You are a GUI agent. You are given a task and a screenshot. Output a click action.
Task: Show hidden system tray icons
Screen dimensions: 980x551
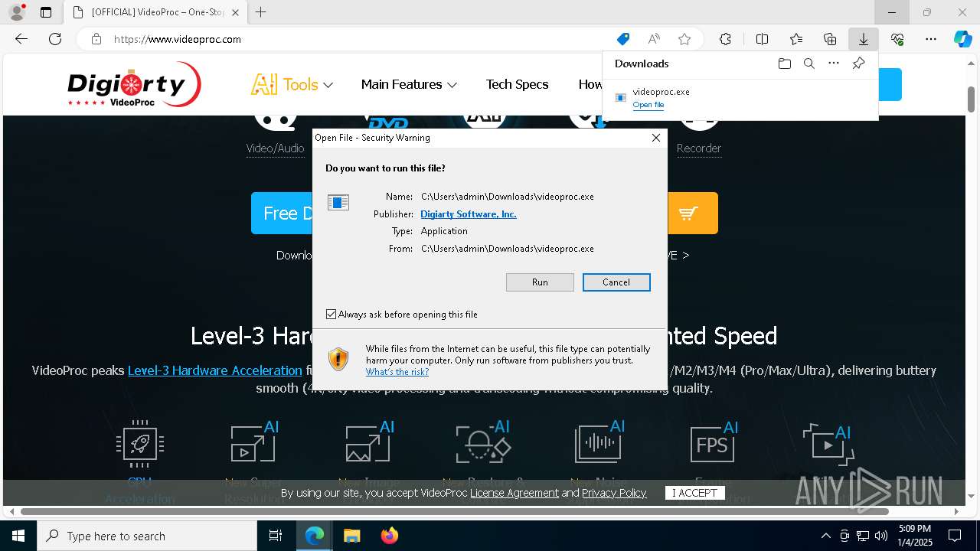click(825, 536)
